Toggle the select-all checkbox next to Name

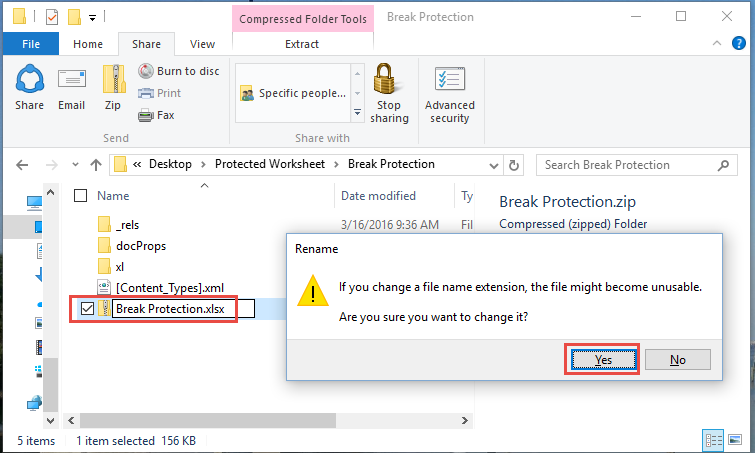coord(80,195)
